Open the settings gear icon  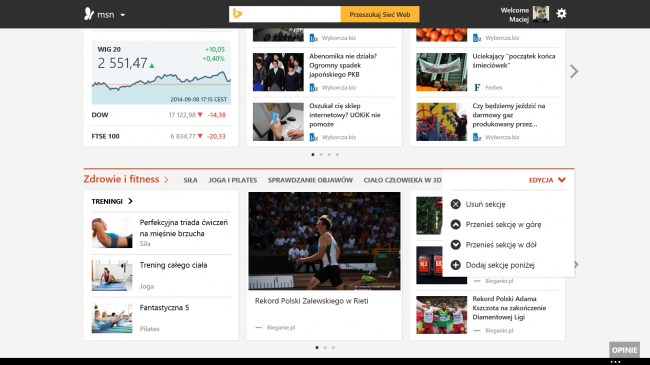pos(561,14)
